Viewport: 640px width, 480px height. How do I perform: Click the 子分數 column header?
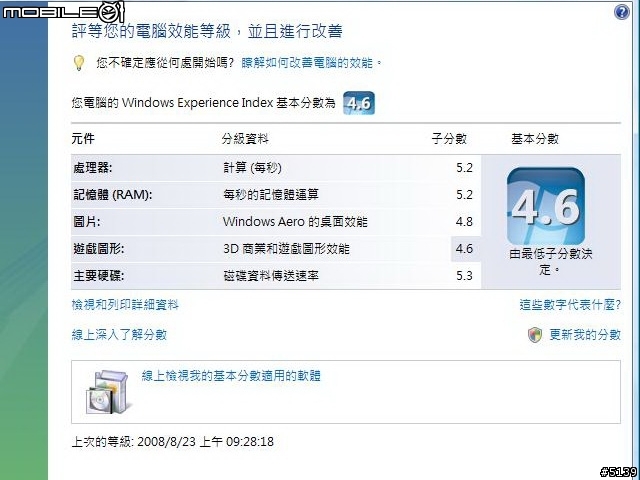449,139
